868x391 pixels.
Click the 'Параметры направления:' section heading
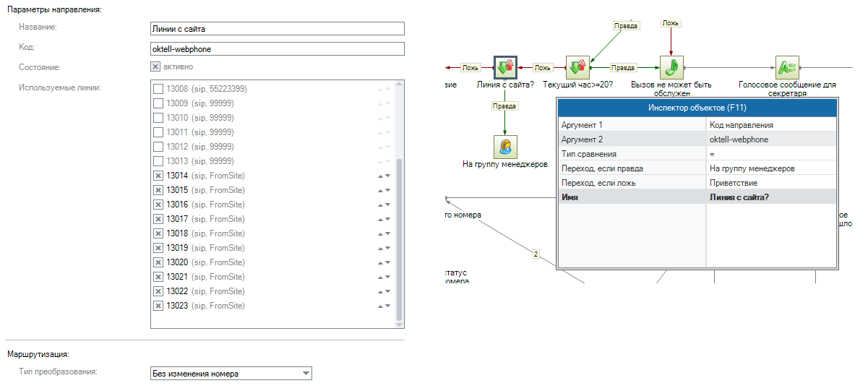[x=54, y=10]
